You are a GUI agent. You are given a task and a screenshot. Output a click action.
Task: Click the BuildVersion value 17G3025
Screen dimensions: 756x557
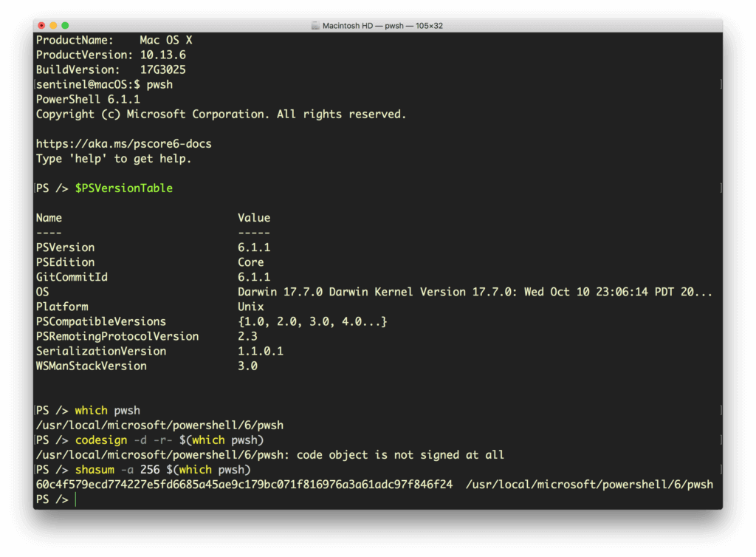162,70
